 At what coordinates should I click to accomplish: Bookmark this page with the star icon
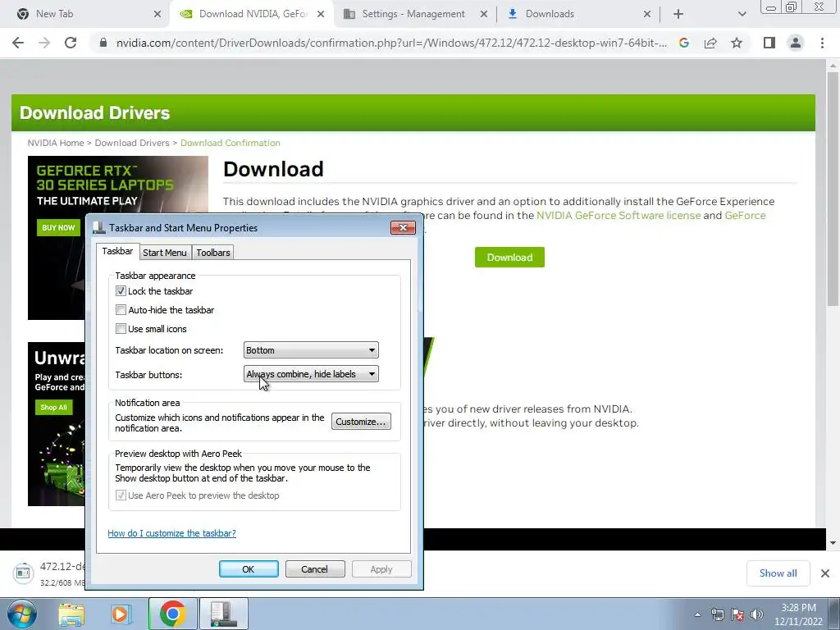click(x=737, y=43)
